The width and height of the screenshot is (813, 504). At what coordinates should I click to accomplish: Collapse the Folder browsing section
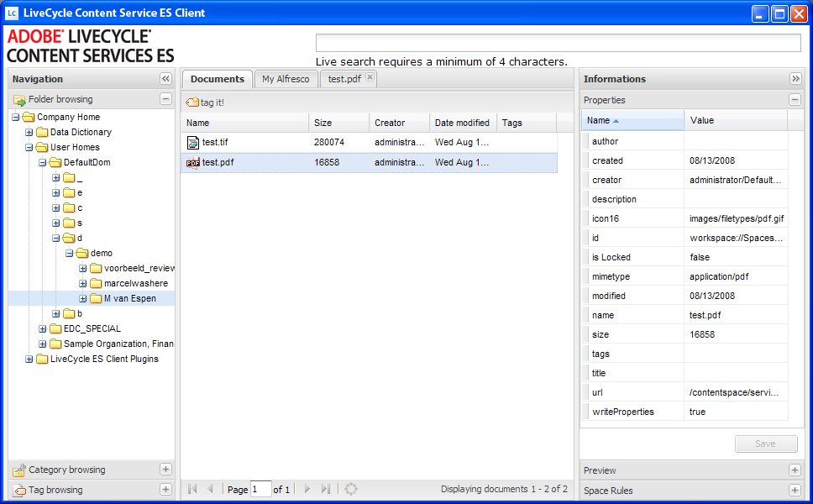tap(165, 98)
